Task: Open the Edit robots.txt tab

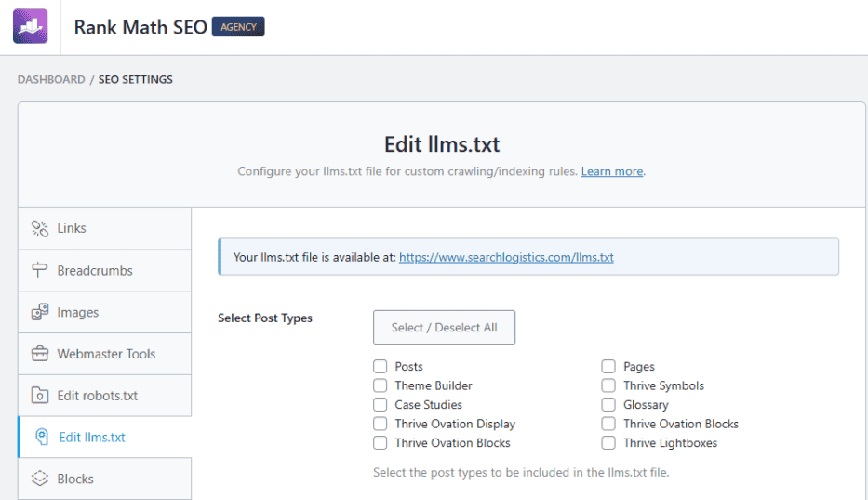Action: click(x=104, y=395)
